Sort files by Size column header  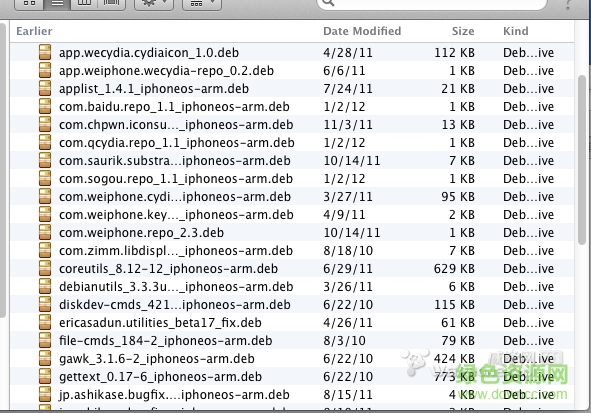(463, 31)
